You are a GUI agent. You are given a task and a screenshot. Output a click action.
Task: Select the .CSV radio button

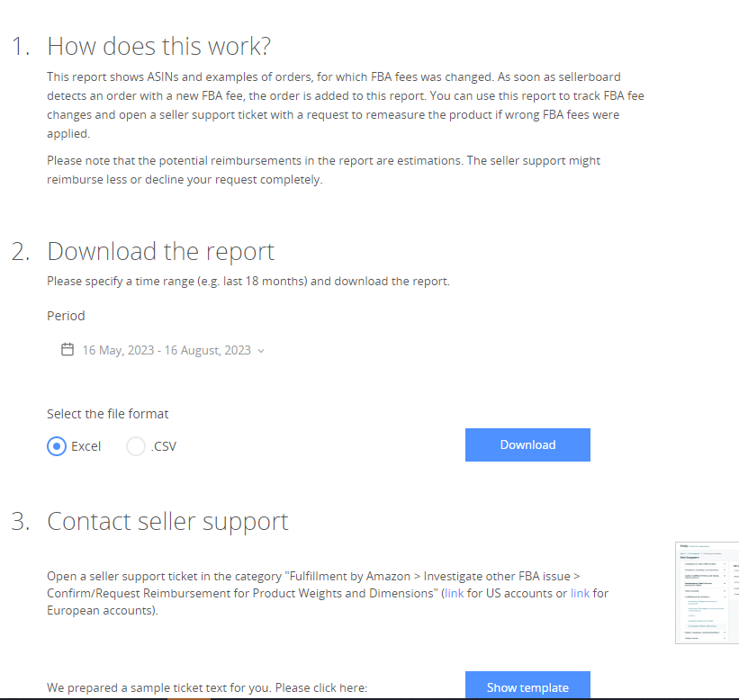tap(136, 446)
